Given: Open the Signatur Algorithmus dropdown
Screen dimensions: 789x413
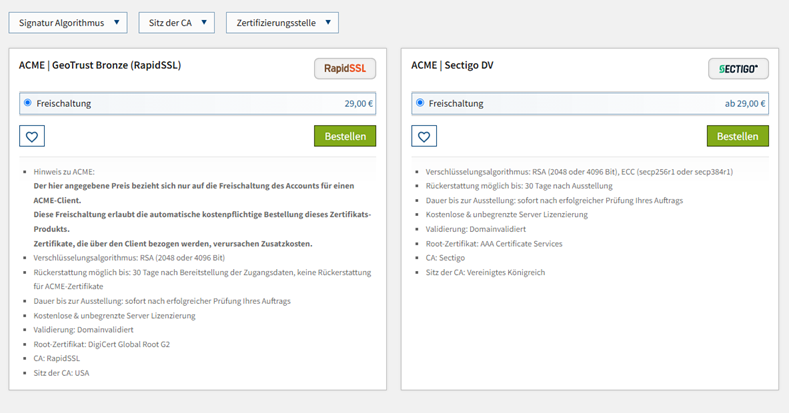Looking at the screenshot, I should click(x=68, y=23).
